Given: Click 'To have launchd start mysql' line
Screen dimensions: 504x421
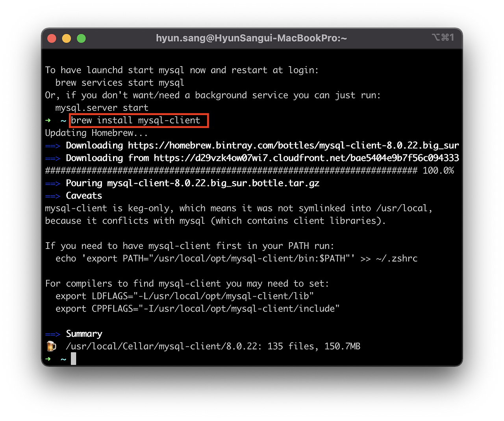Looking at the screenshot, I should (182, 70).
